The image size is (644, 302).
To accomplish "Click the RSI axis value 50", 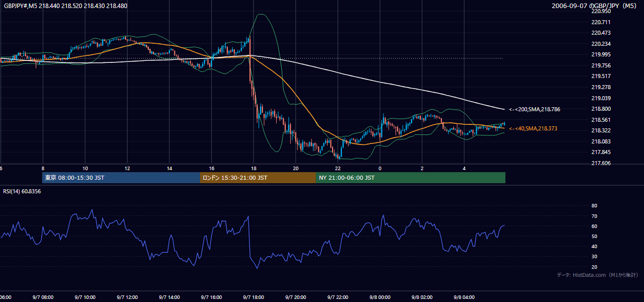I will (x=594, y=236).
